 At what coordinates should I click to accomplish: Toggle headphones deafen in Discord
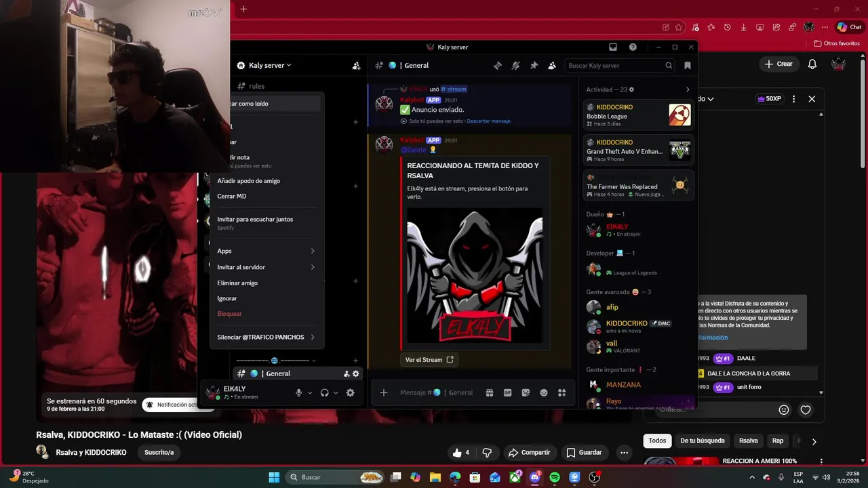pos(324,392)
